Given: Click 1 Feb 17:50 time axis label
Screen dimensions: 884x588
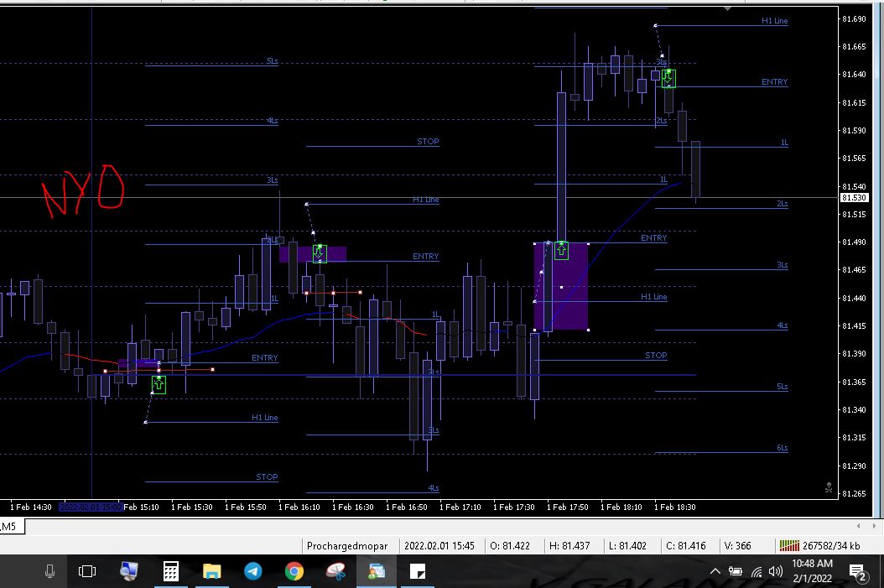Looking at the screenshot, I should tap(567, 507).
